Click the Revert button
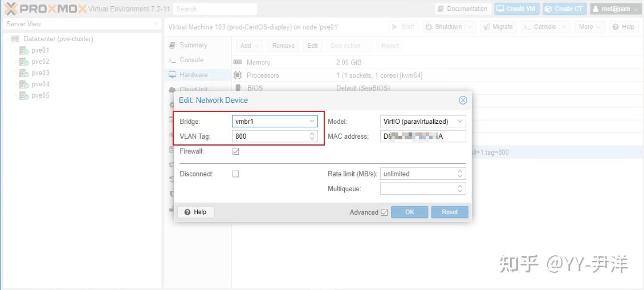644x290 pixels. [390, 46]
